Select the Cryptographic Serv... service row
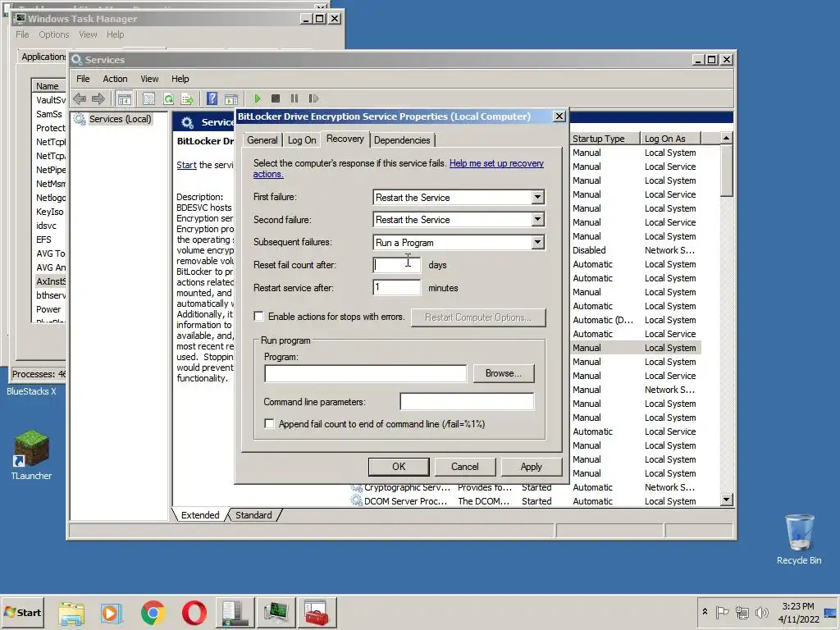The width and height of the screenshot is (840, 630). (x=526, y=487)
